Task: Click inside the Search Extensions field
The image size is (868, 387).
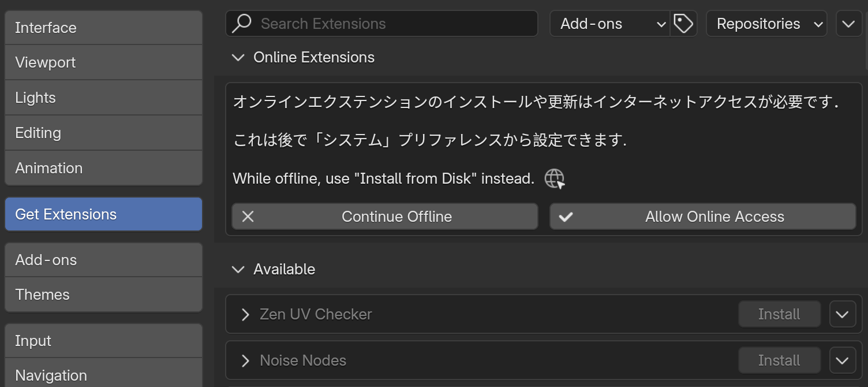Action: [381, 23]
